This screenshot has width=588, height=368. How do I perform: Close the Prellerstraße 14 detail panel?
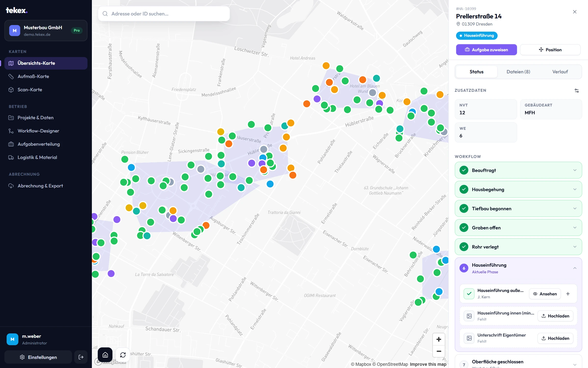click(575, 12)
